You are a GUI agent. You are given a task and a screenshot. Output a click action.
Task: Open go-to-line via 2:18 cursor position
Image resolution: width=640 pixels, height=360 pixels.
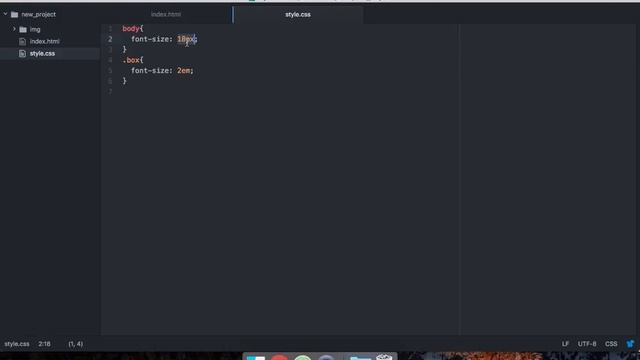click(44, 344)
